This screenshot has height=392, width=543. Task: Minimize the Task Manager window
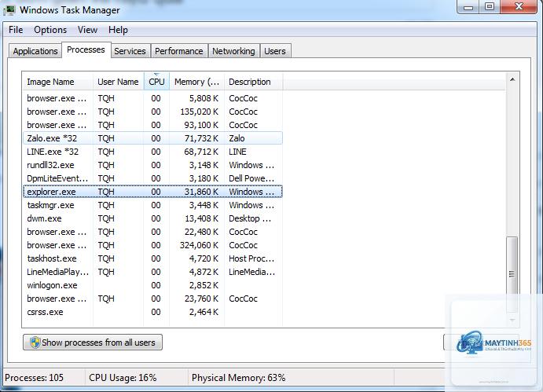coord(468,7)
